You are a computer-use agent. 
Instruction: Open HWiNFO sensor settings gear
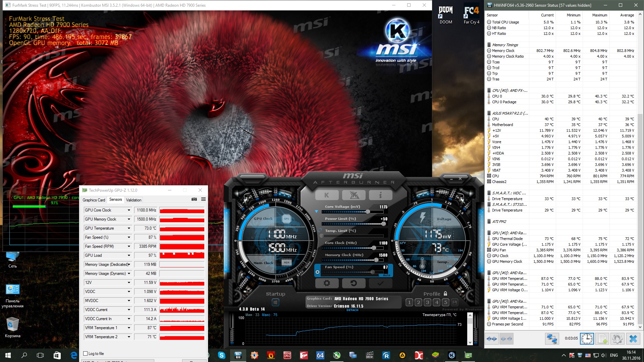pyautogui.click(x=617, y=339)
